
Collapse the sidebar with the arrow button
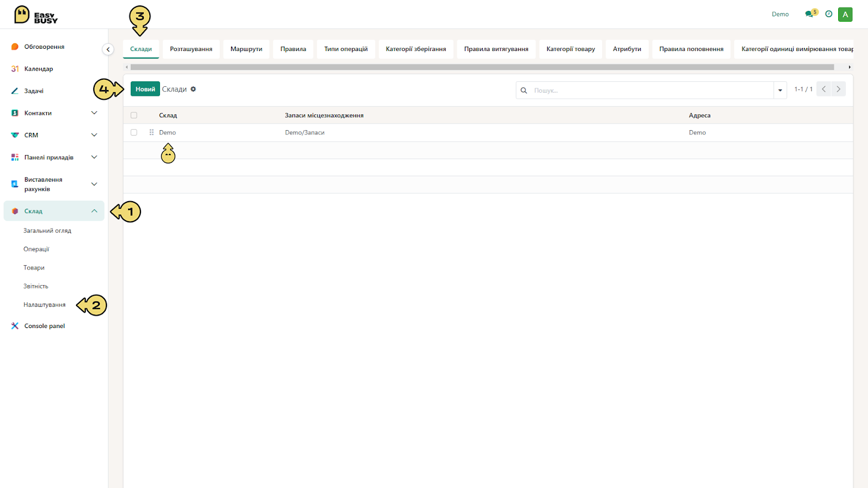[108, 49]
